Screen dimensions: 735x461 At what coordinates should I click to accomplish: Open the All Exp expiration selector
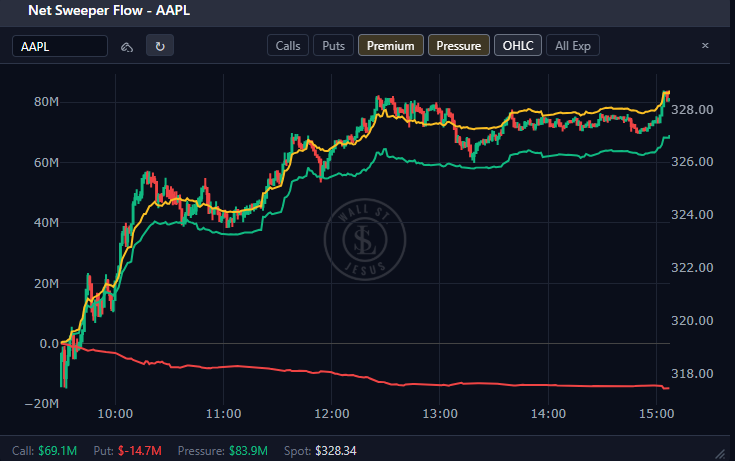[573, 45]
